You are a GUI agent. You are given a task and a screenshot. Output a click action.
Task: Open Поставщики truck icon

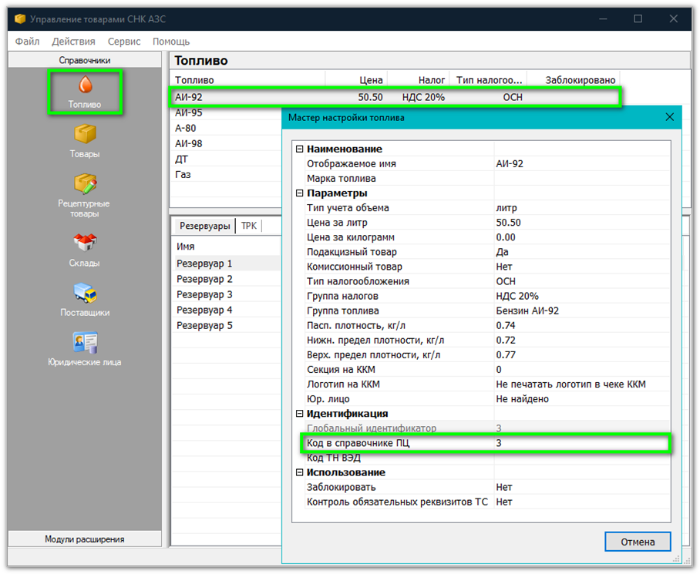coord(84,292)
